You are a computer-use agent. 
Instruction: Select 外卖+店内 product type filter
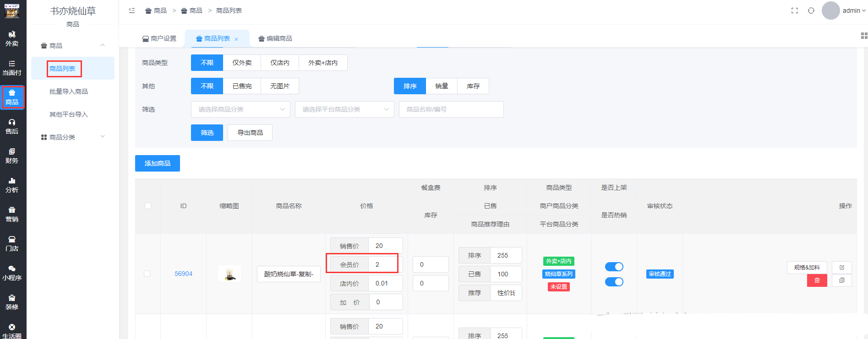323,63
